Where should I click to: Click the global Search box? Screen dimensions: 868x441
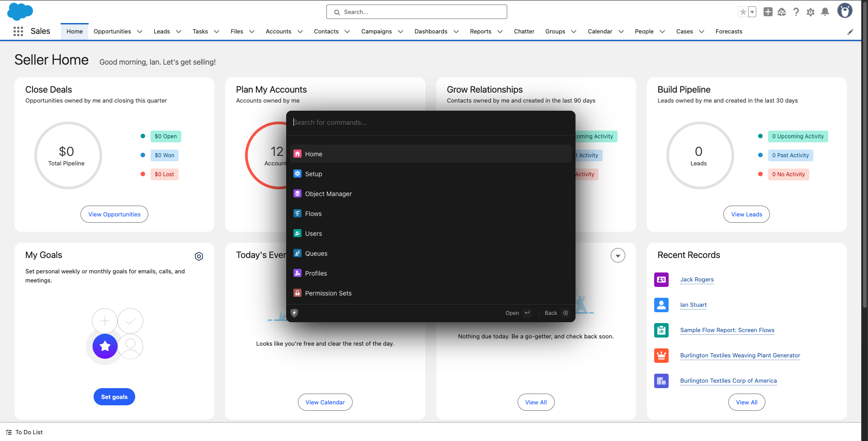[x=417, y=12]
